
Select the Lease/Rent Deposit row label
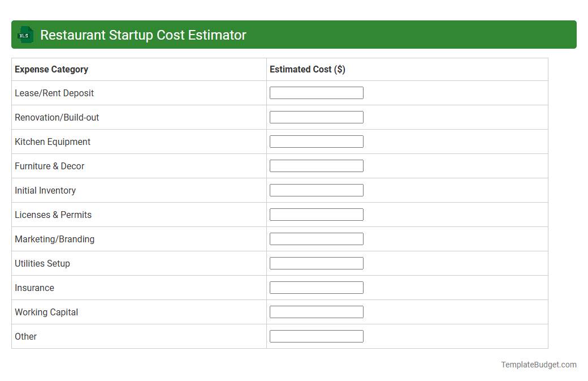(x=54, y=93)
